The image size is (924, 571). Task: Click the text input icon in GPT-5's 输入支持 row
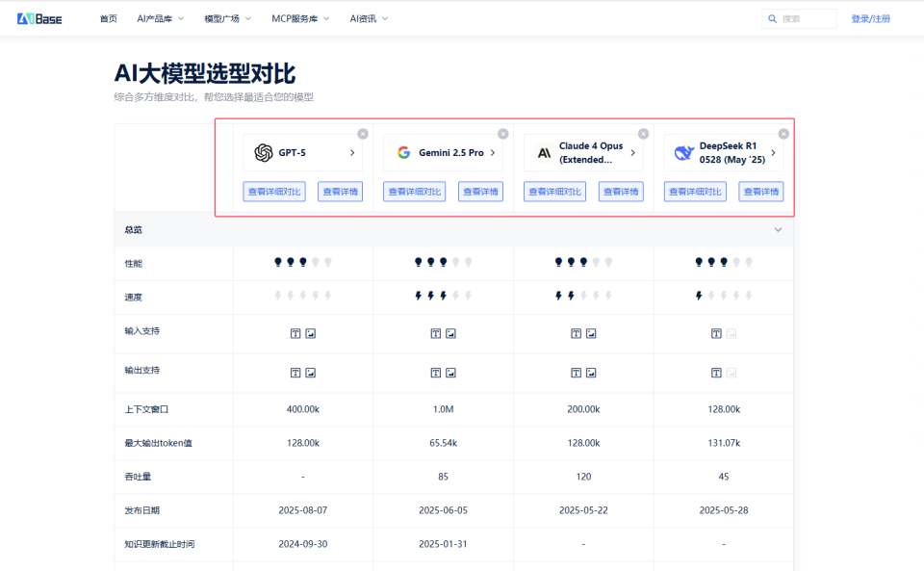click(295, 332)
